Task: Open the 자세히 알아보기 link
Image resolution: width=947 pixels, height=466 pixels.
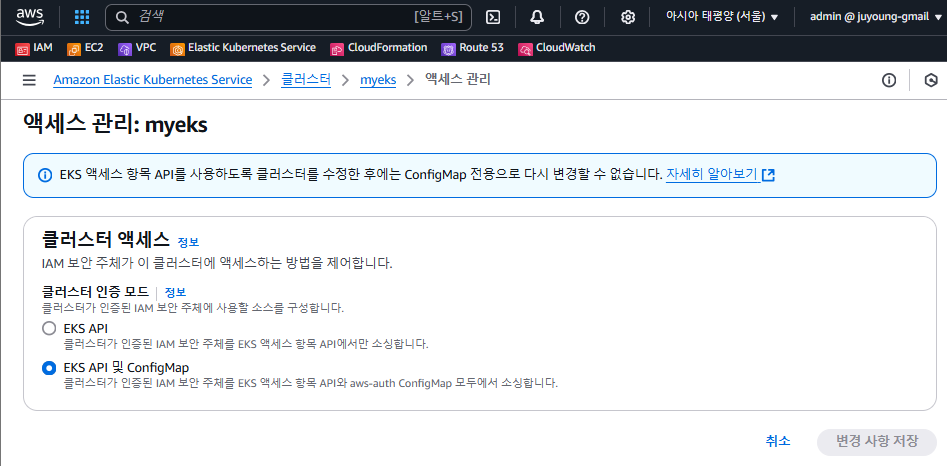Action: tap(711, 175)
